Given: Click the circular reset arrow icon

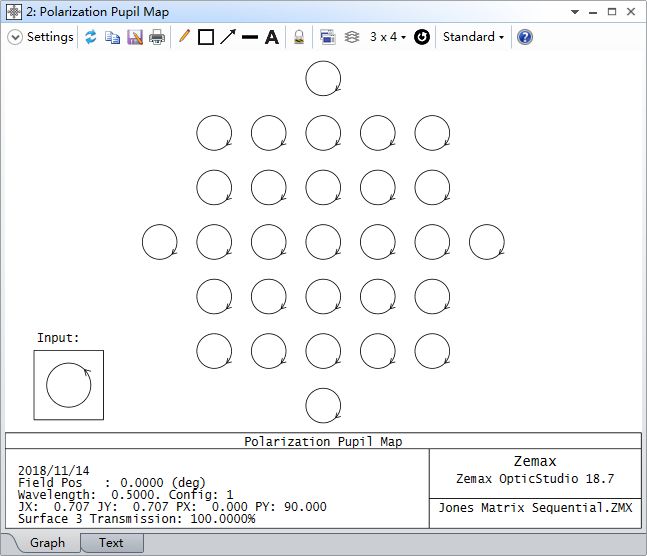Looking at the screenshot, I should pos(422,37).
